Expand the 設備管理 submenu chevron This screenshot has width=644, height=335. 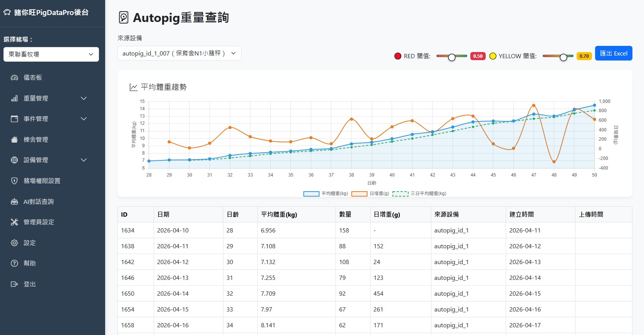(84, 160)
